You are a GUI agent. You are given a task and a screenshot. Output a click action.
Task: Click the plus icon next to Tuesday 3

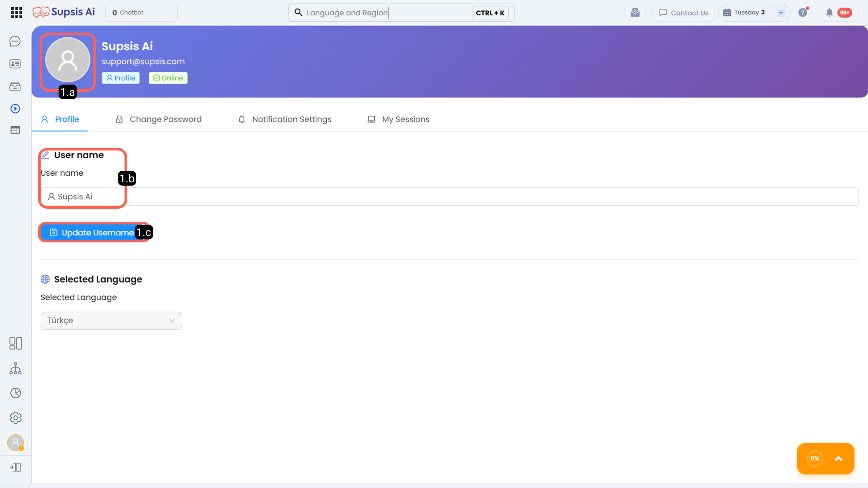[x=781, y=13]
